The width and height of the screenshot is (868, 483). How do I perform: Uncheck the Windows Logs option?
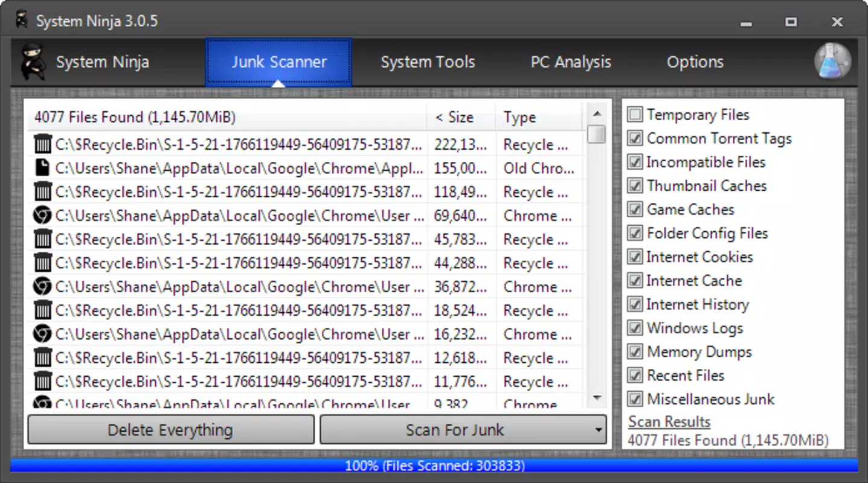[635, 328]
